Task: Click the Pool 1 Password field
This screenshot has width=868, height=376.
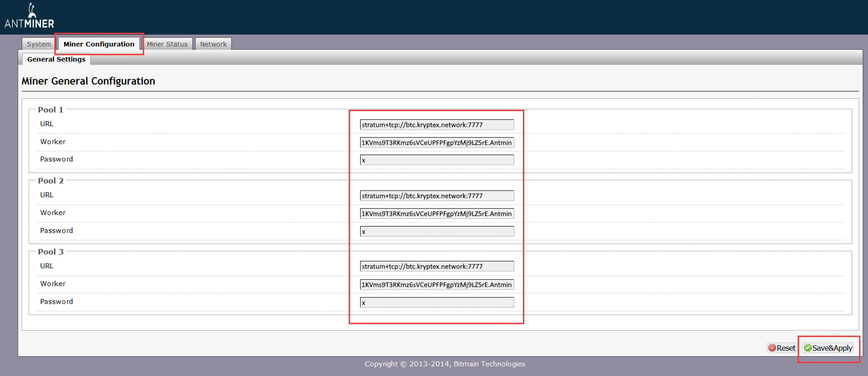Action: coord(437,160)
